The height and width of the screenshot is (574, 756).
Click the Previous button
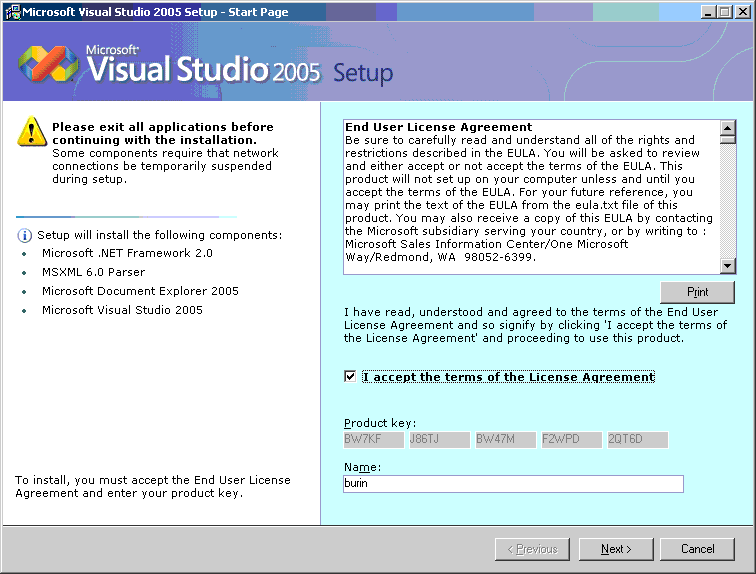pyautogui.click(x=532, y=549)
